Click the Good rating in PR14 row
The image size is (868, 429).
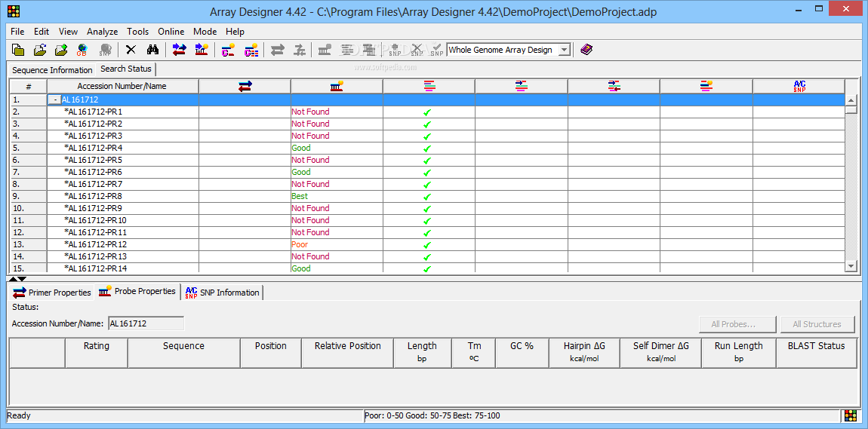tap(301, 268)
